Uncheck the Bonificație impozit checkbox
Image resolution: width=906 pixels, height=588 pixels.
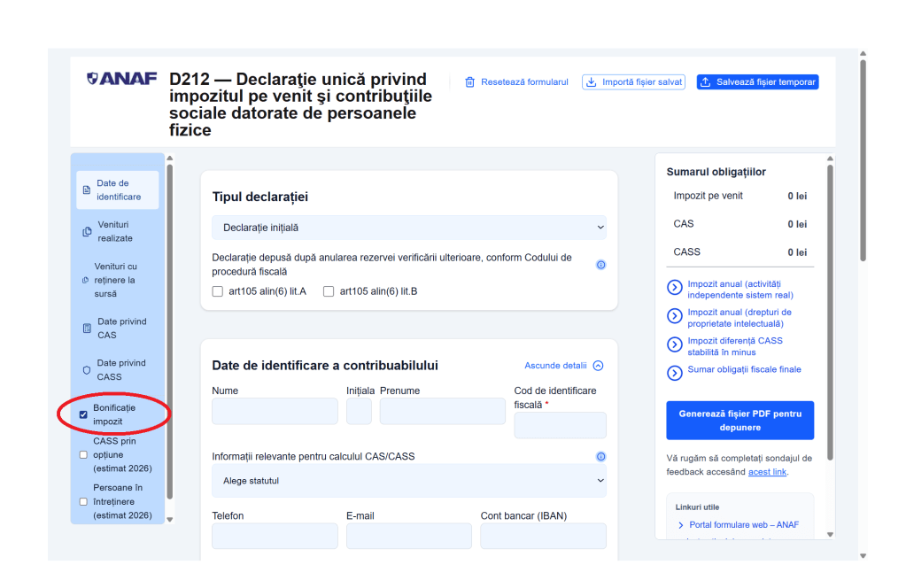[82, 414]
